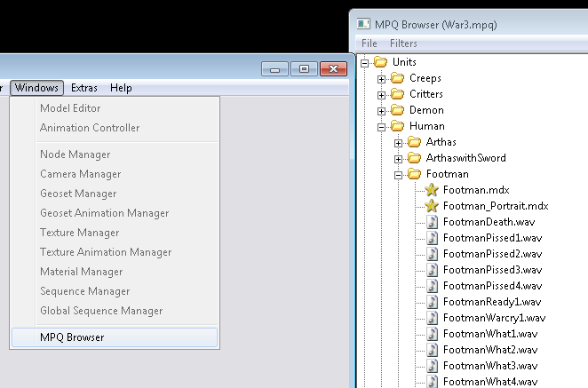Screen dimensions: 588x388
Task: Select the Creeps folder label
Action: (x=425, y=78)
